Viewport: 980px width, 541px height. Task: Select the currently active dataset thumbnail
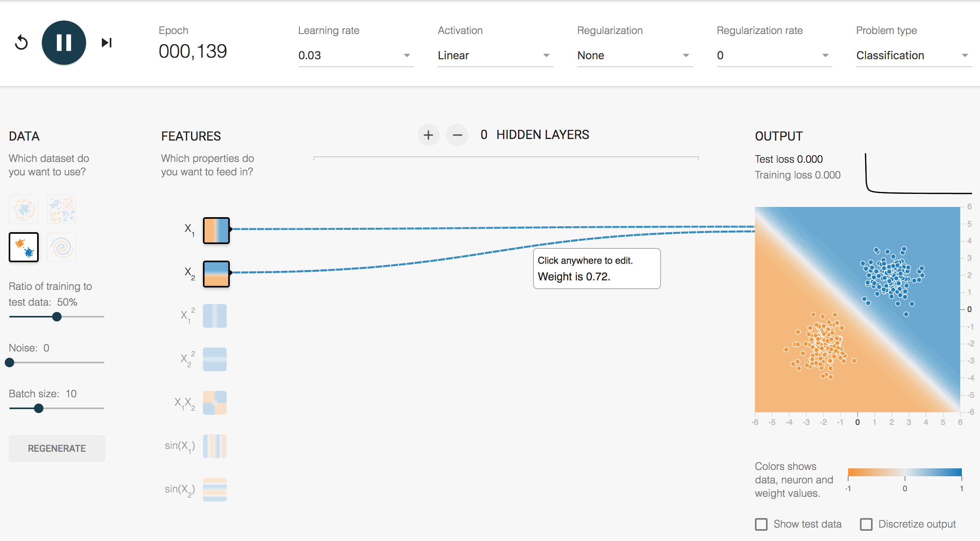[24, 247]
